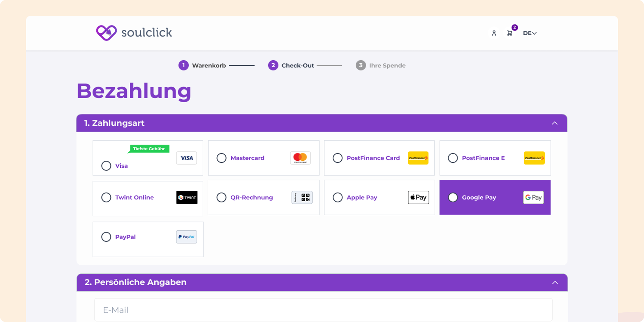Viewport: 644px width, 322px height.
Task: Click the QR-Rechnung label
Action: 252,198
